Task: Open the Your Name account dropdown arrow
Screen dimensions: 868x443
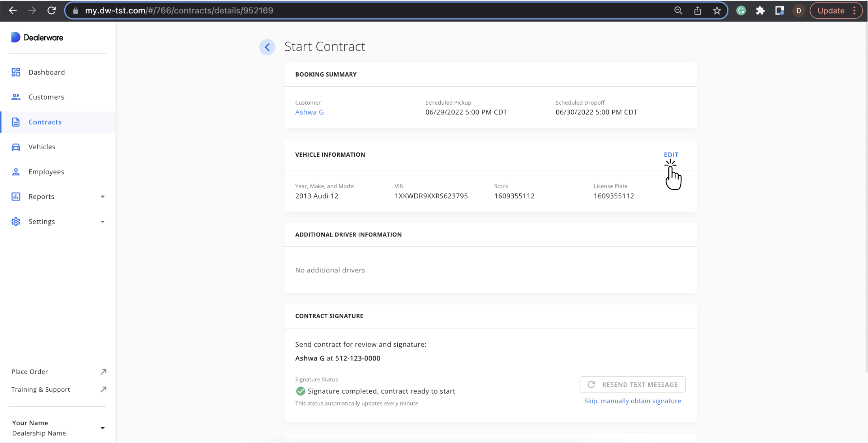Action: (103, 428)
